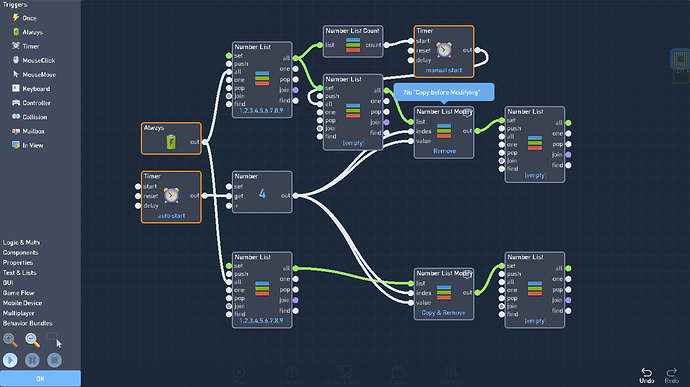
Task: Confirm with the OK button
Action: (x=40, y=379)
